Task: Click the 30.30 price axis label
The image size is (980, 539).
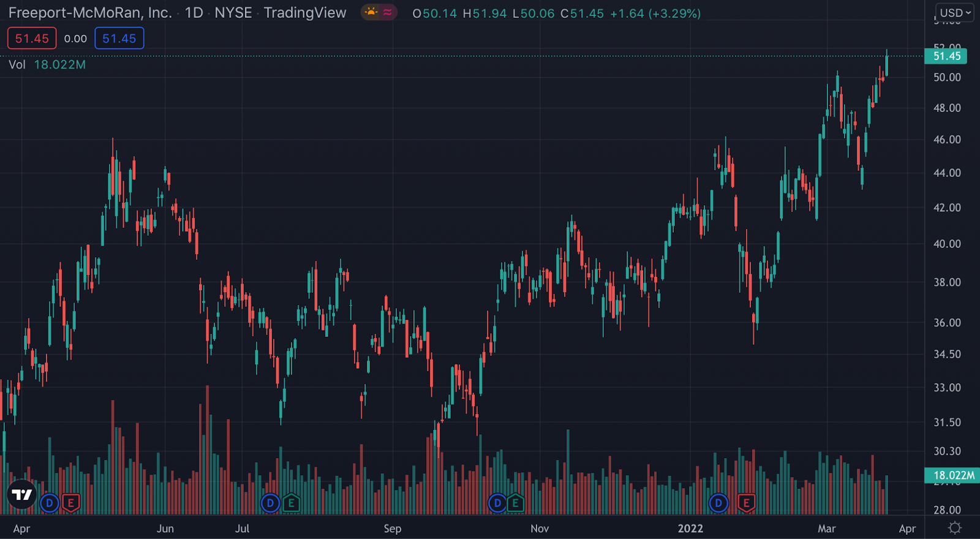Action: [947, 451]
